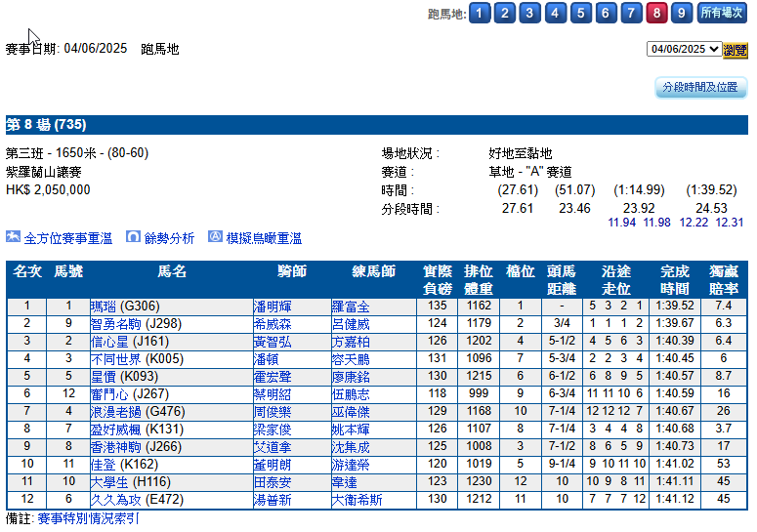The image size is (757, 532).
Task: Open trainer 大衛希斯 profile
Action: [x=357, y=499]
